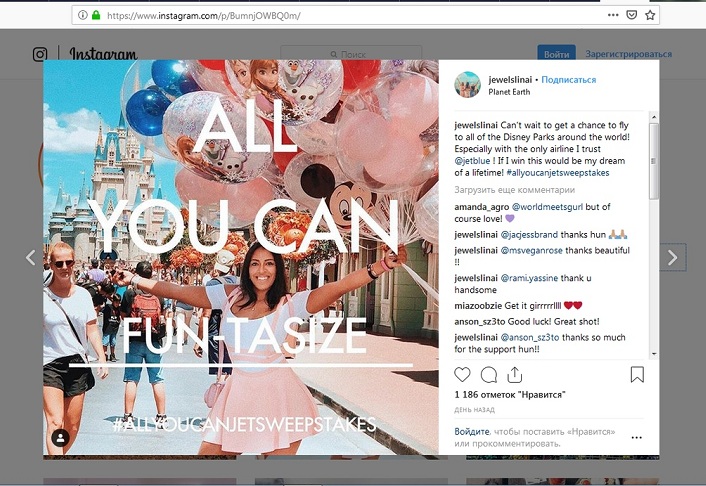Open site information circle icon
Image resolution: width=706 pixels, height=486 pixels.
(x=82, y=15)
